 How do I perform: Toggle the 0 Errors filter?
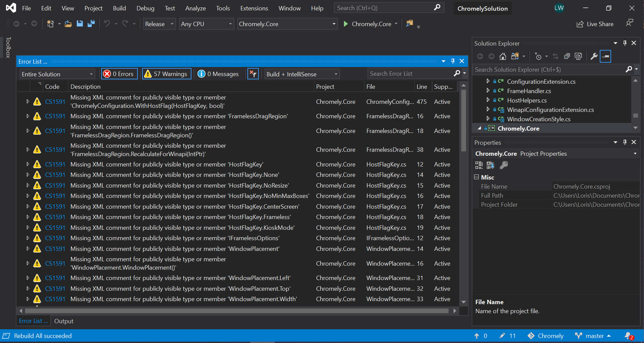click(x=119, y=74)
